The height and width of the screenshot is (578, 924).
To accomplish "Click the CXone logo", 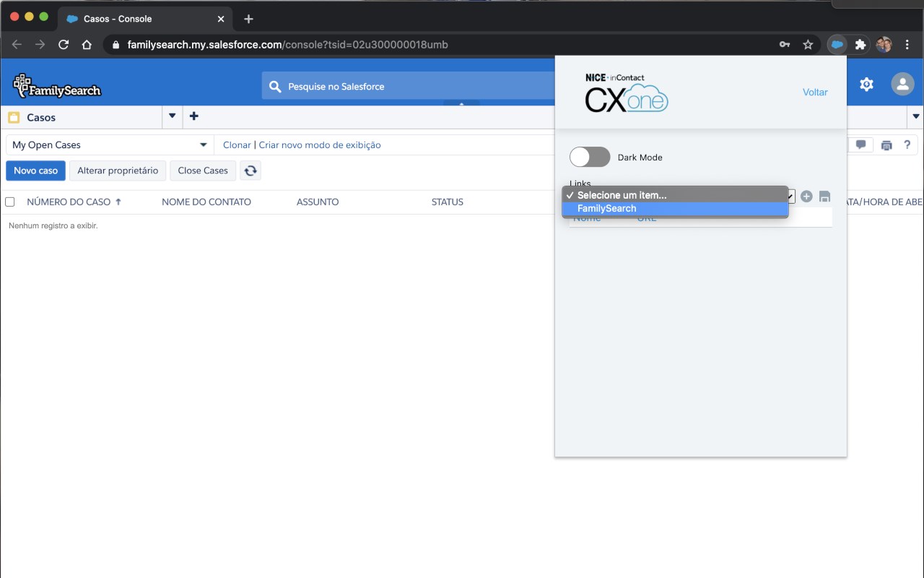I will (626, 93).
